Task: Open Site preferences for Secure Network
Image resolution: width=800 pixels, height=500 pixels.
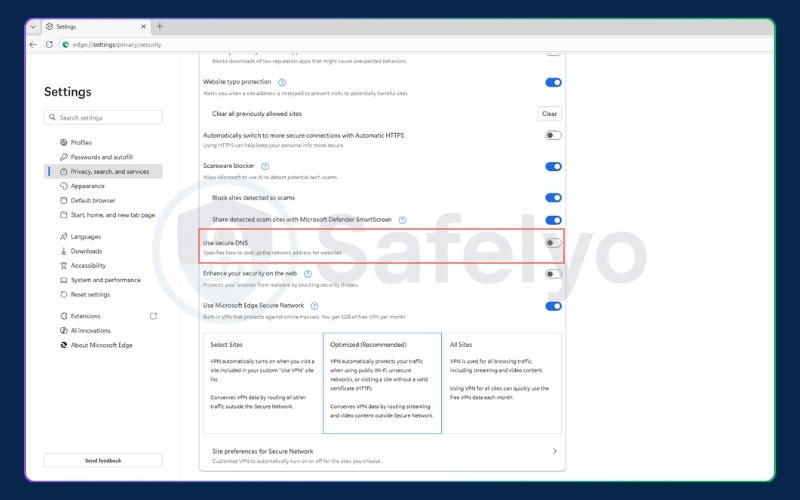Action: click(x=382, y=456)
